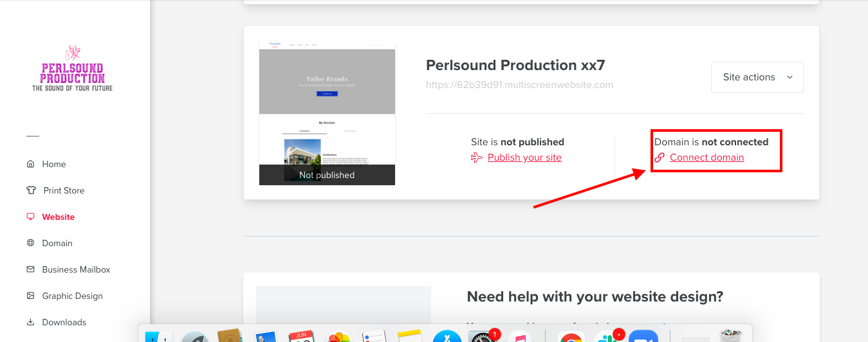Open the Music app in dock

point(519,337)
